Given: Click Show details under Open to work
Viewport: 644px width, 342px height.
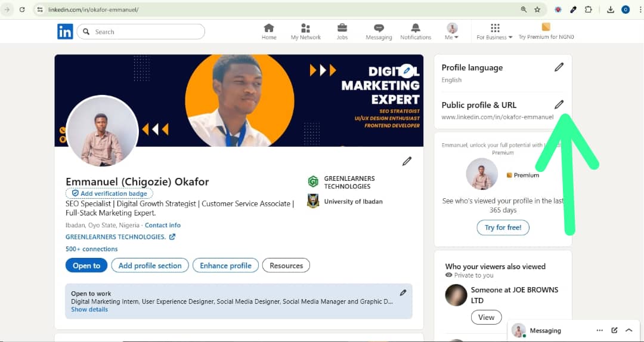Looking at the screenshot, I should [89, 310].
